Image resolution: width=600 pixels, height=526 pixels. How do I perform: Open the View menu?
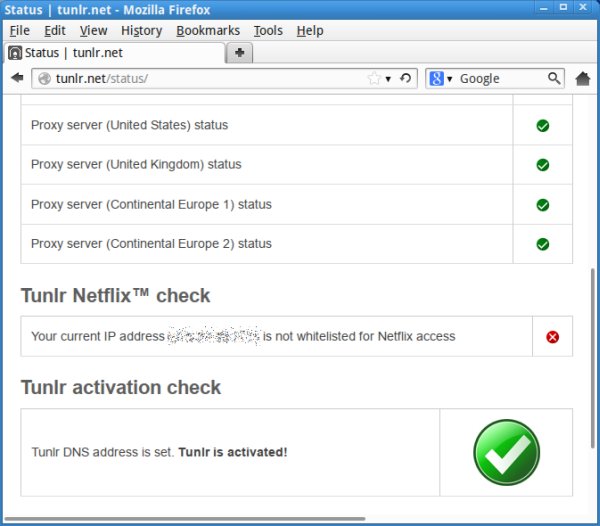tap(93, 31)
